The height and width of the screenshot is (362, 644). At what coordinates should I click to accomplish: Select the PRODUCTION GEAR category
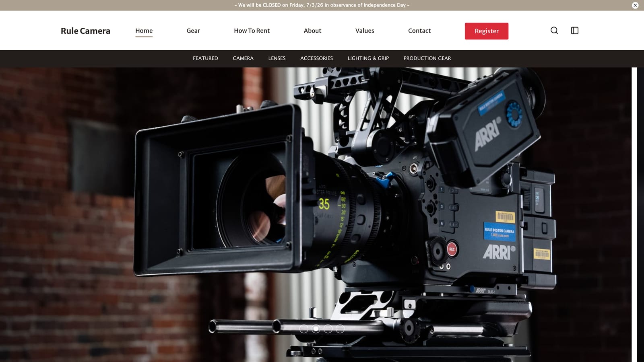pos(427,58)
